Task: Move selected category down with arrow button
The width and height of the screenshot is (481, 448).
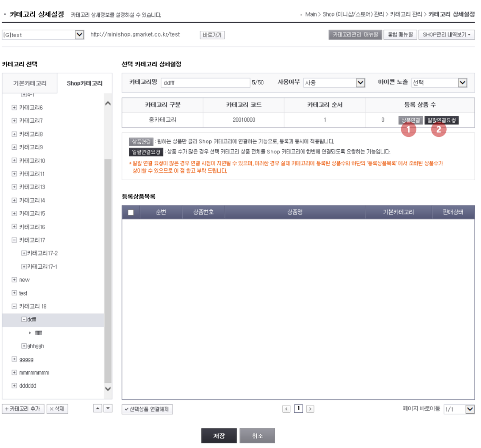Action: pyautogui.click(x=108, y=408)
